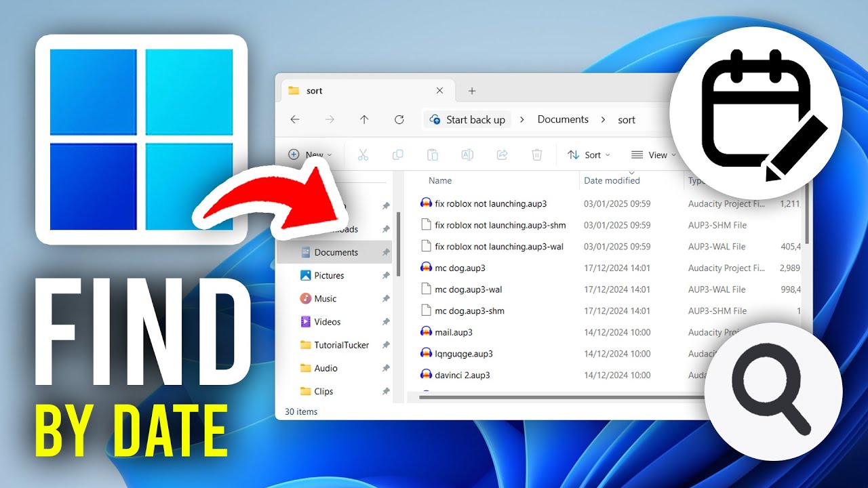
Task: Click the Rename toolbar icon
Action: (467, 155)
